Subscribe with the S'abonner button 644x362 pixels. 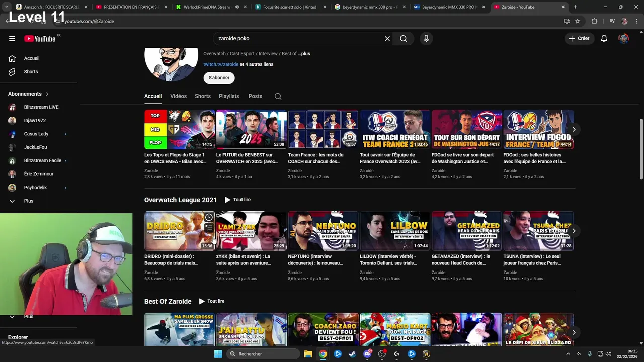pos(219,78)
